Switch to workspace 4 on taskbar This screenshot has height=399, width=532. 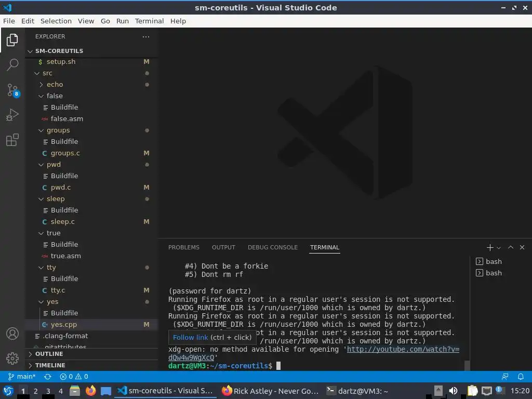point(61,391)
